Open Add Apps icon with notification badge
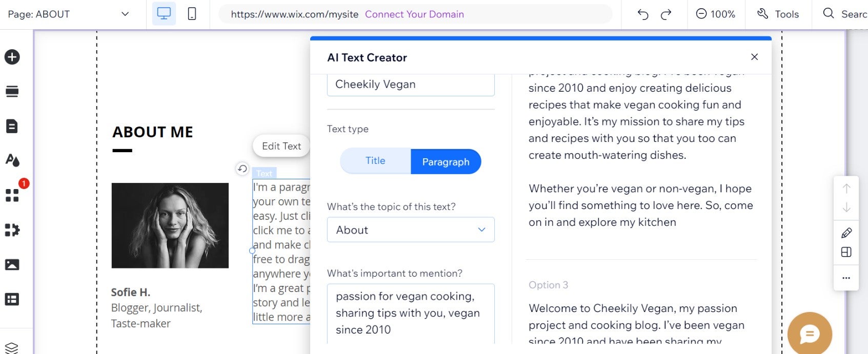The width and height of the screenshot is (868, 354). tap(12, 195)
